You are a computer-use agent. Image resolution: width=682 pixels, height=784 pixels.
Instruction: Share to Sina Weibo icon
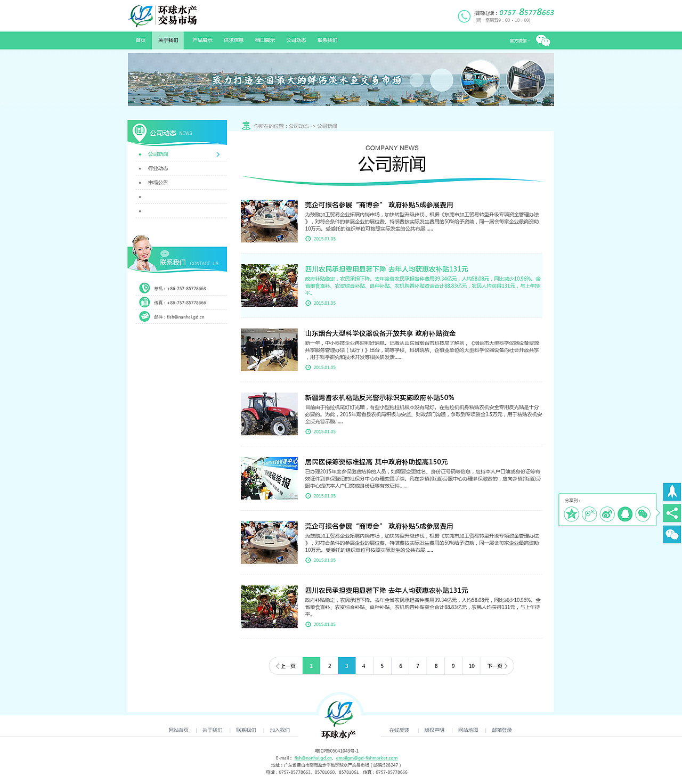(x=607, y=514)
